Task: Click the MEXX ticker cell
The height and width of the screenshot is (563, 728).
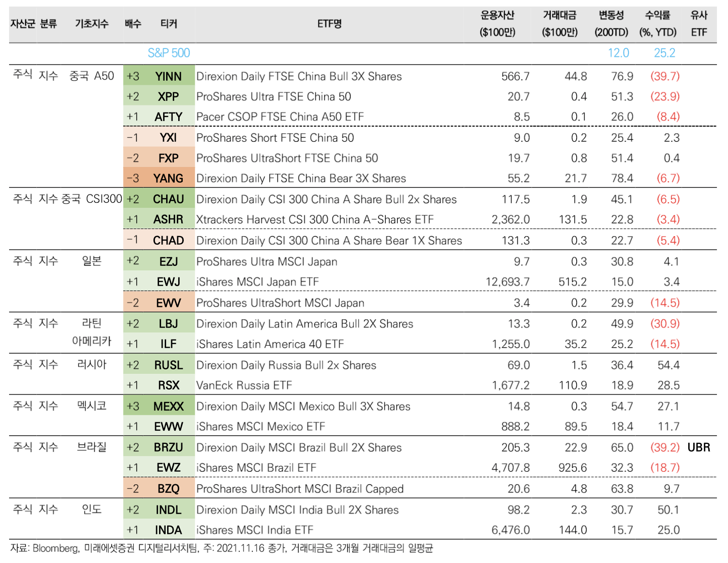Action: 169,407
